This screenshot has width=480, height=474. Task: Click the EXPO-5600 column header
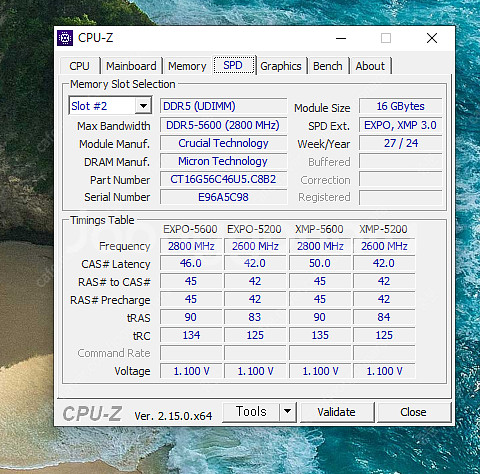click(190, 229)
